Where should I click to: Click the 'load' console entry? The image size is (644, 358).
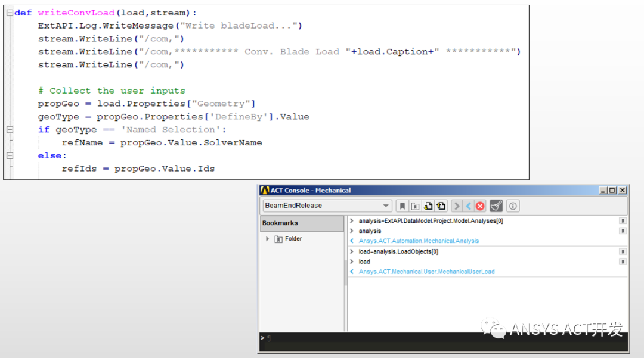pos(364,262)
